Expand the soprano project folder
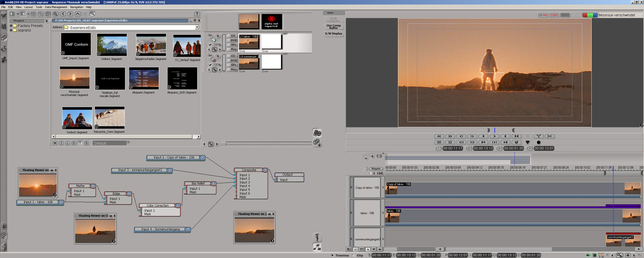Image resolution: width=644 pixels, height=258 pixels. tap(11, 30)
